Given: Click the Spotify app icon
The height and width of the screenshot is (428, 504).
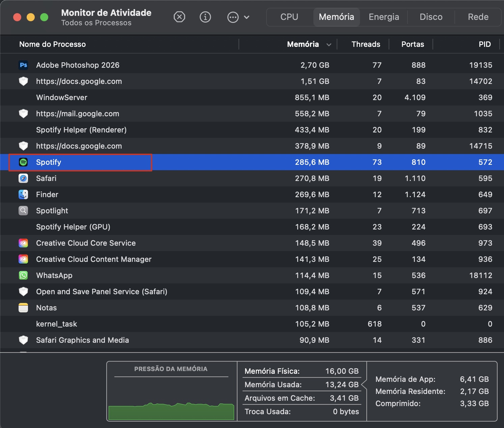Looking at the screenshot, I should coord(23,162).
